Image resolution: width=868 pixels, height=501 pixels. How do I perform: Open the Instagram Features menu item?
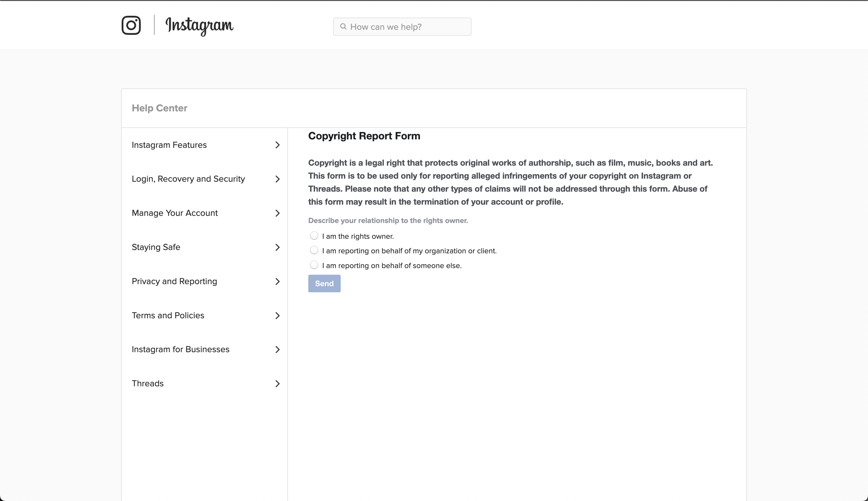click(205, 145)
